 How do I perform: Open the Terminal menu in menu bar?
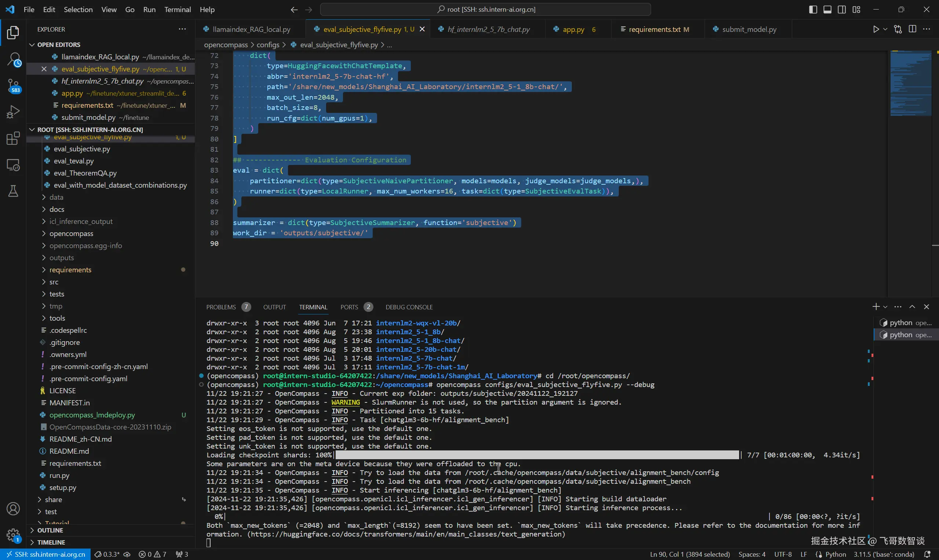click(177, 10)
